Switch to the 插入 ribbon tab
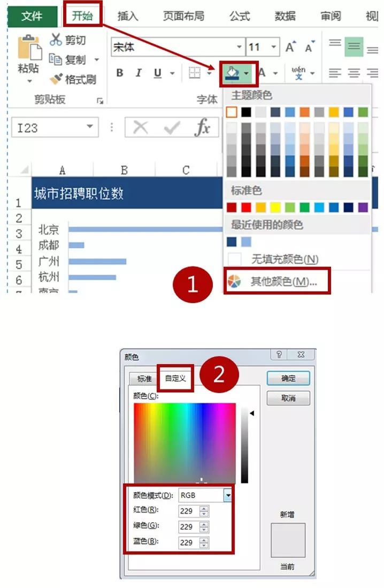Screen dimensions: 384x588 (128, 16)
